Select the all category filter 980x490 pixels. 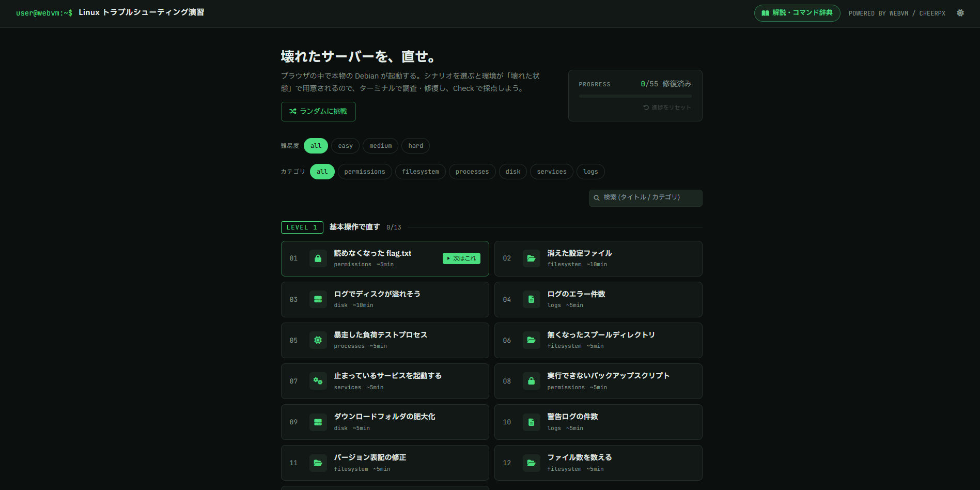click(322, 172)
